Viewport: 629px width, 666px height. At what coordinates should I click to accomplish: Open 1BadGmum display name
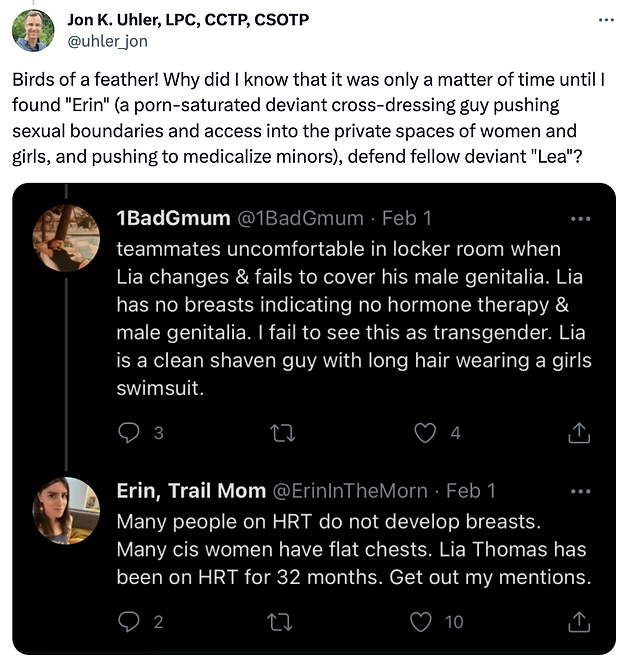(x=171, y=219)
